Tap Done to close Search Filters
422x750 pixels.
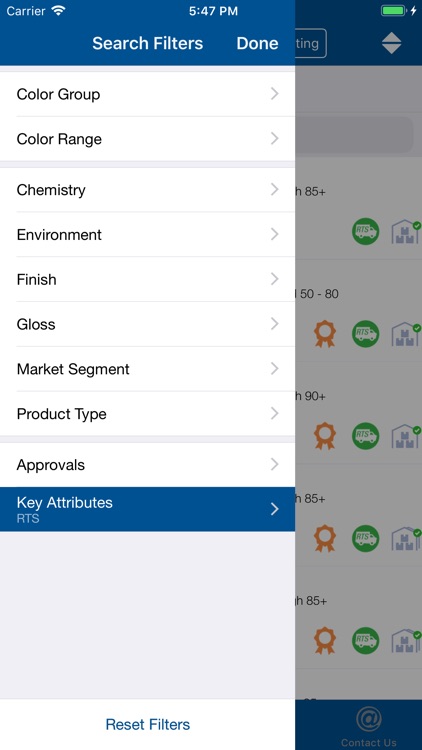coord(257,44)
